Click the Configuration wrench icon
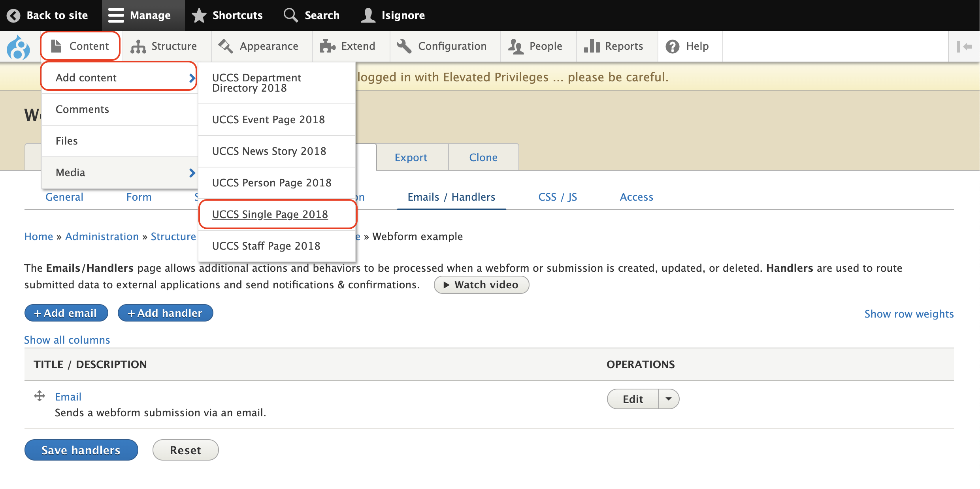The width and height of the screenshot is (980, 489). pyautogui.click(x=405, y=46)
